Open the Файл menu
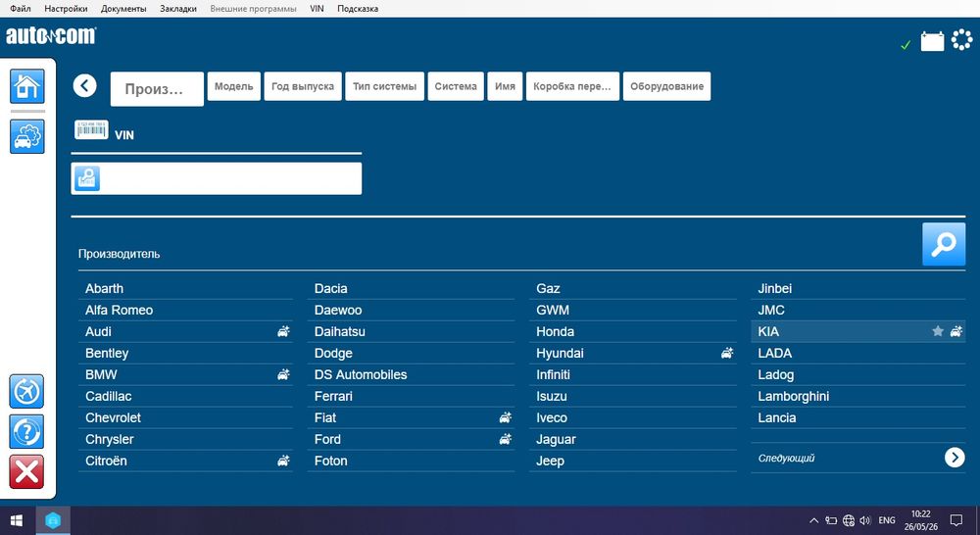Viewport: 980px width, 535px height. click(21, 9)
